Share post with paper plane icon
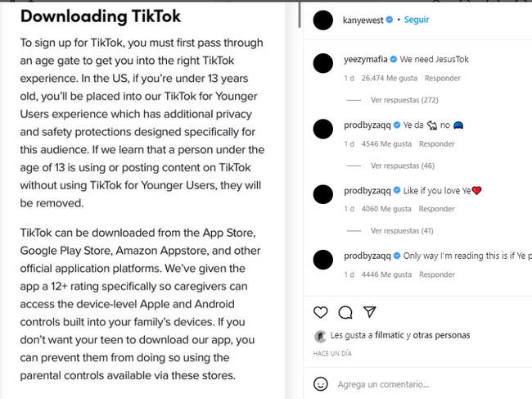The image size is (532, 399). (369, 312)
